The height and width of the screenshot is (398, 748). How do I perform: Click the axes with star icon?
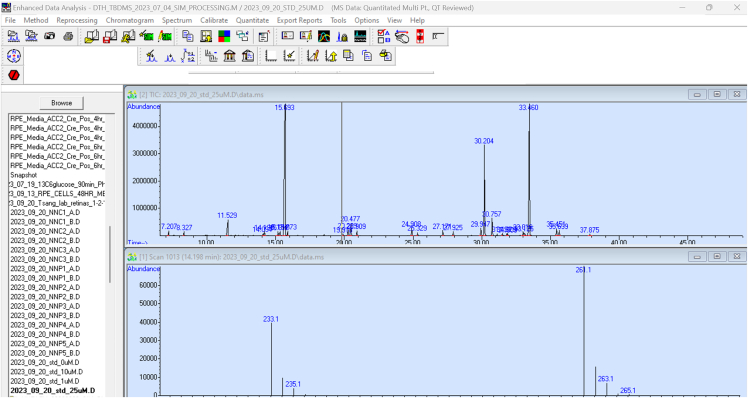point(289,56)
